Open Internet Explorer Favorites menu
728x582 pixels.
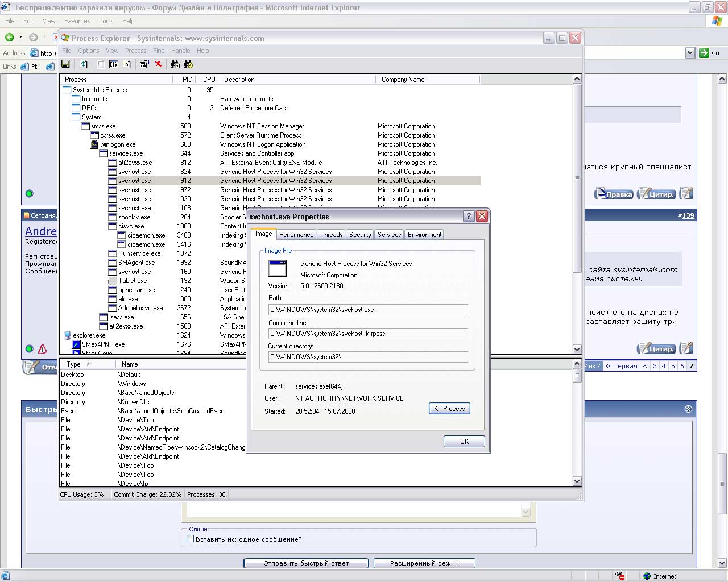[77, 21]
